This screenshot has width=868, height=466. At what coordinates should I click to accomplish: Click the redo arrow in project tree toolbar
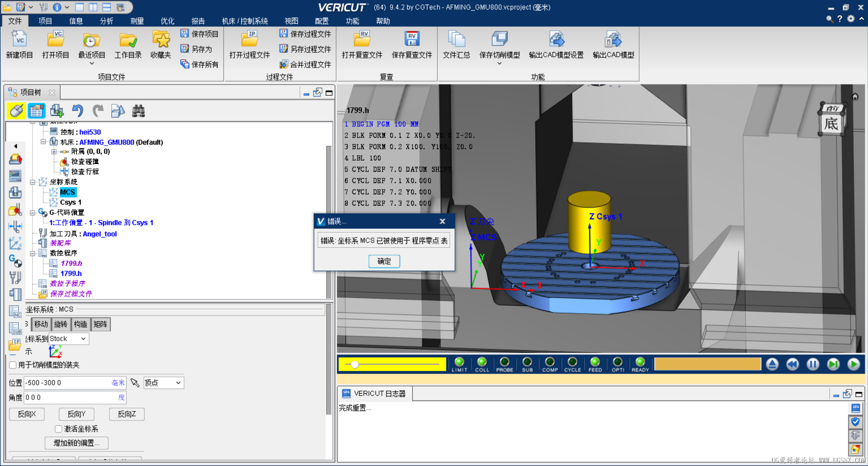[98, 110]
